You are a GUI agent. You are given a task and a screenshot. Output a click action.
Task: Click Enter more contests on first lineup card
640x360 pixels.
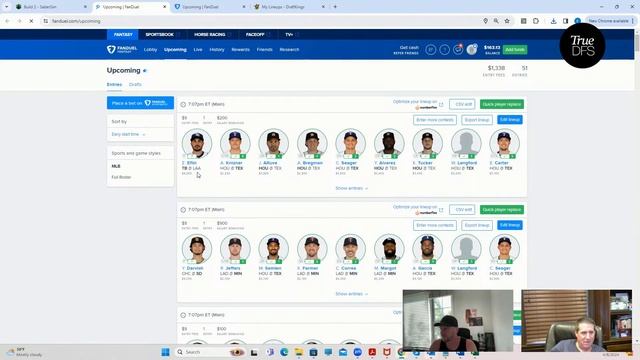click(435, 120)
